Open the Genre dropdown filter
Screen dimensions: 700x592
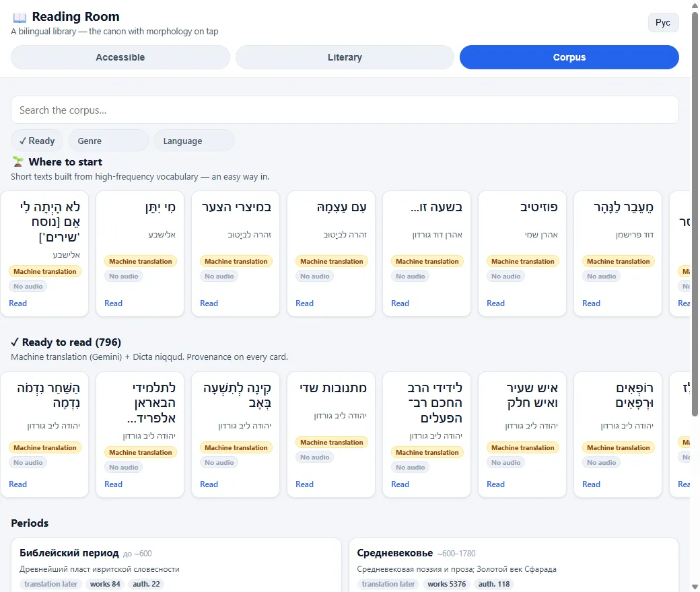tap(108, 141)
